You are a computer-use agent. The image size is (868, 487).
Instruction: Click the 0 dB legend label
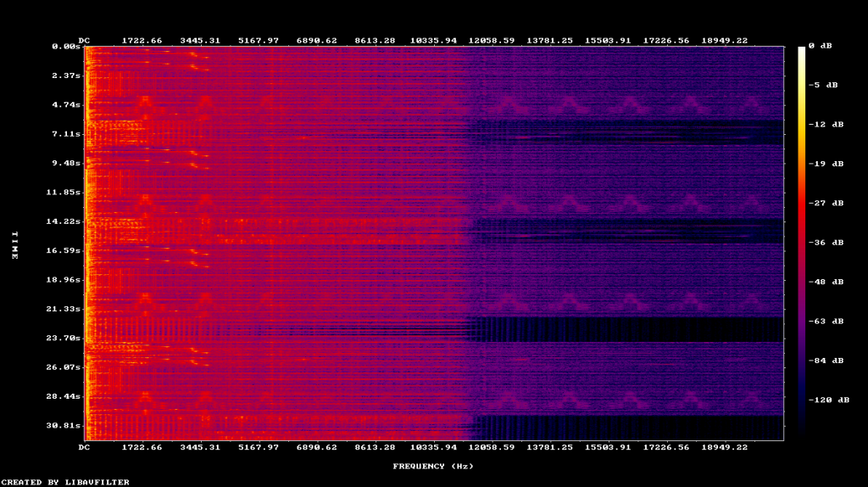tap(820, 46)
